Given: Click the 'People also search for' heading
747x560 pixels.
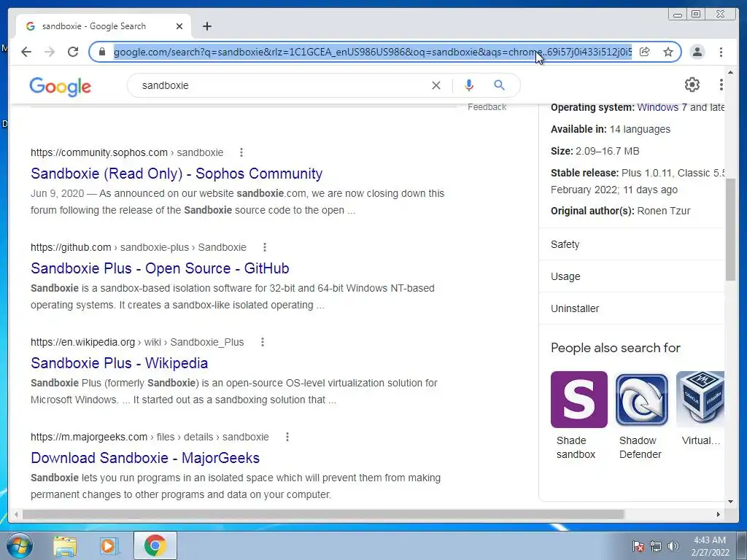Looking at the screenshot, I should click(616, 348).
